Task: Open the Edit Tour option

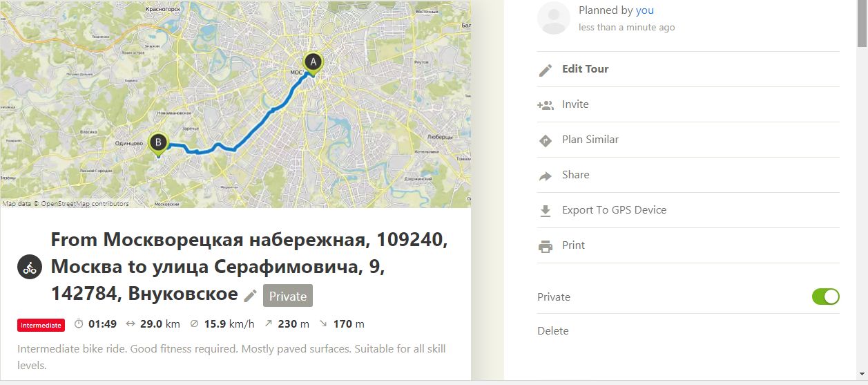Action: click(585, 69)
